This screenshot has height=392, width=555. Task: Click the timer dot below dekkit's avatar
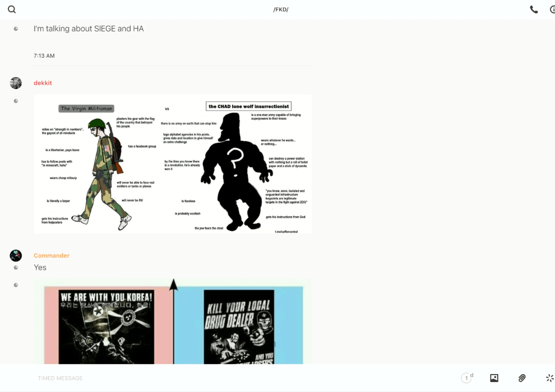click(x=16, y=101)
